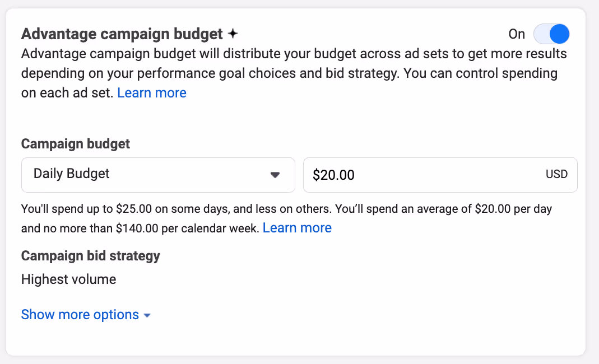This screenshot has width=599, height=364.
Task: Turn off the Advantage campaign budget toggle
Action: click(x=551, y=34)
